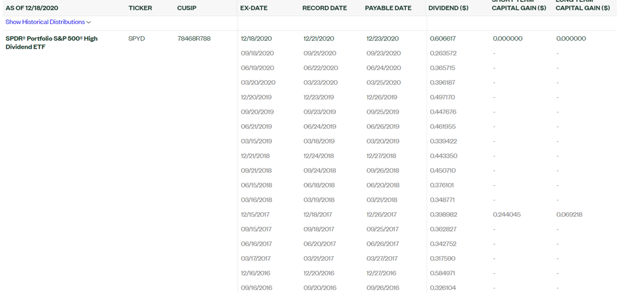Click dividend value 0.339422
Image resolution: width=644 pixels, height=293 pixels.
pos(443,141)
